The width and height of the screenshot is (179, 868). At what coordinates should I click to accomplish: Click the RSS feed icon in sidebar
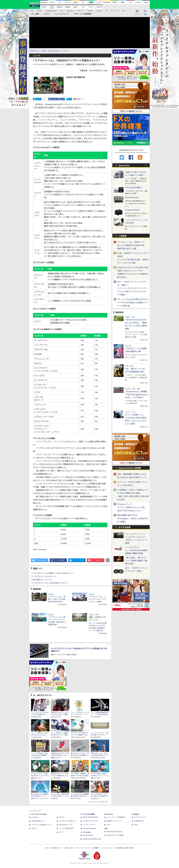[x=140, y=157]
